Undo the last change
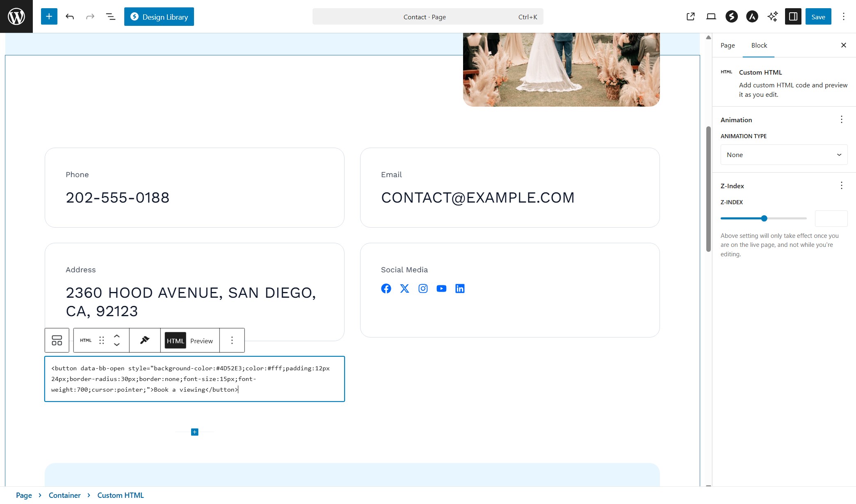Screen dimensions: 856x504 click(70, 16)
